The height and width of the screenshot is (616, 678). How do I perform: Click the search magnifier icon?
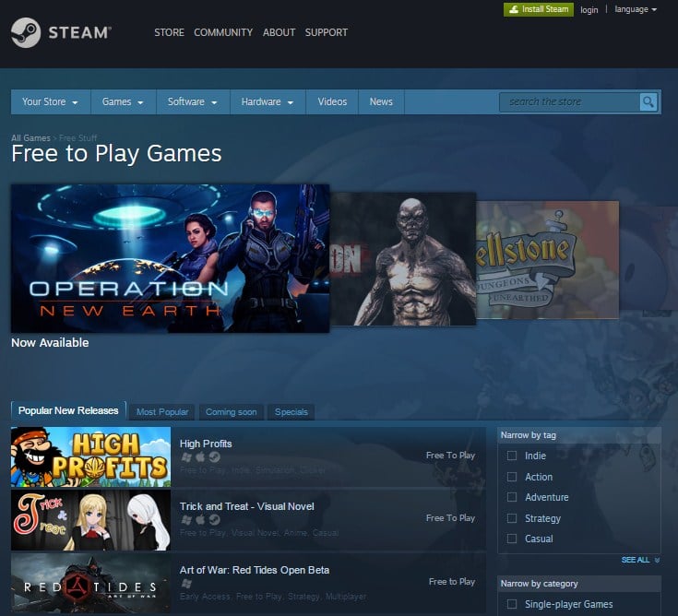tap(648, 102)
